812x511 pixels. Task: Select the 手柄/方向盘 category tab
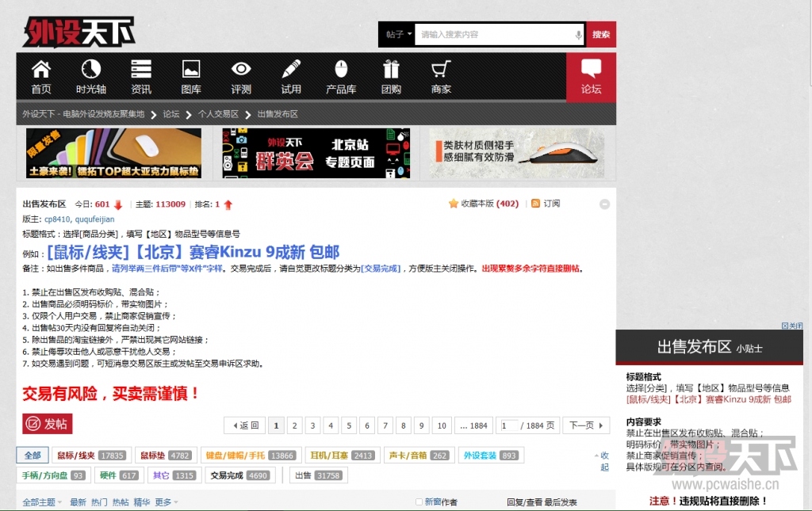(x=53, y=475)
